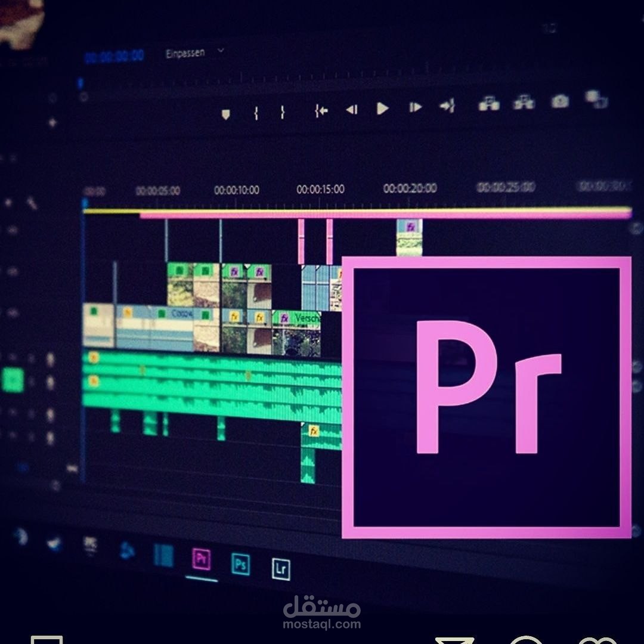Open Photoshop from the taskbar
The width and height of the screenshot is (644, 644).
(241, 564)
